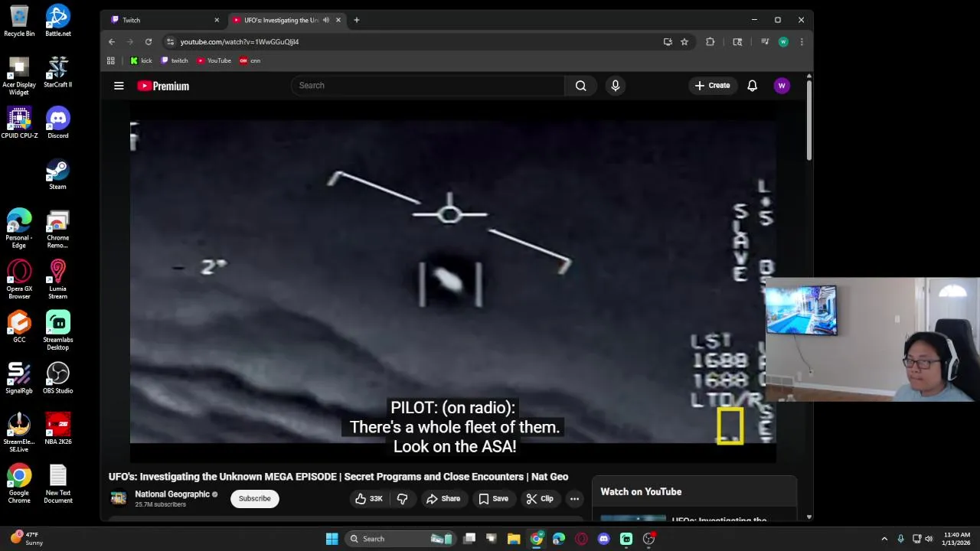Click the National Geographic channel name
Image resolution: width=980 pixels, height=551 pixels.
pyautogui.click(x=172, y=494)
